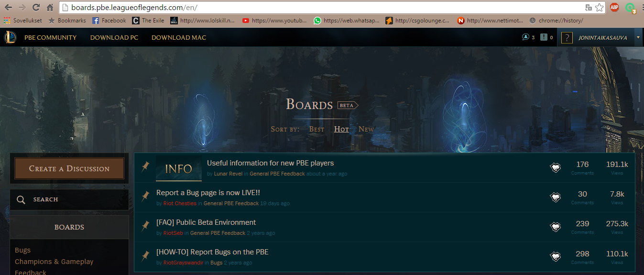Click pin icon on '[FAQ]' post
Viewport: 644px width, 275px height.
click(145, 226)
